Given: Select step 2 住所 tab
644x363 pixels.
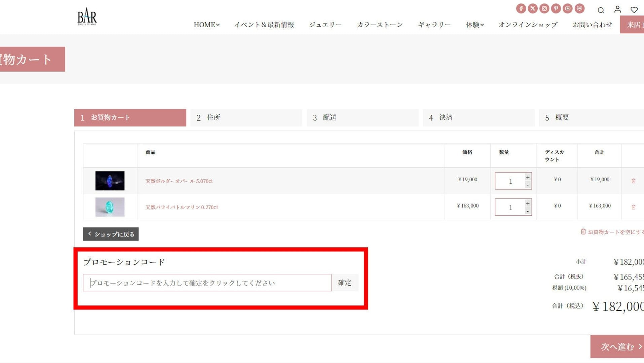Looking at the screenshot, I should (246, 118).
